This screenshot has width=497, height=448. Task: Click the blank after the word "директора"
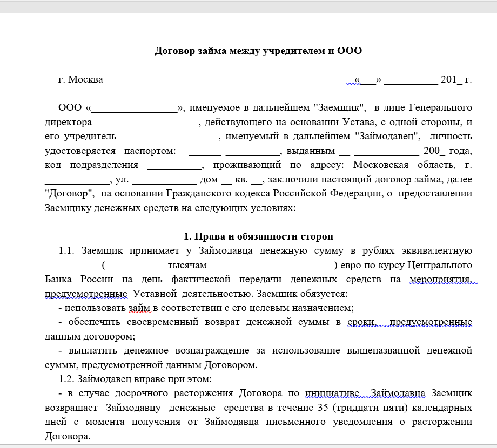tap(147, 123)
